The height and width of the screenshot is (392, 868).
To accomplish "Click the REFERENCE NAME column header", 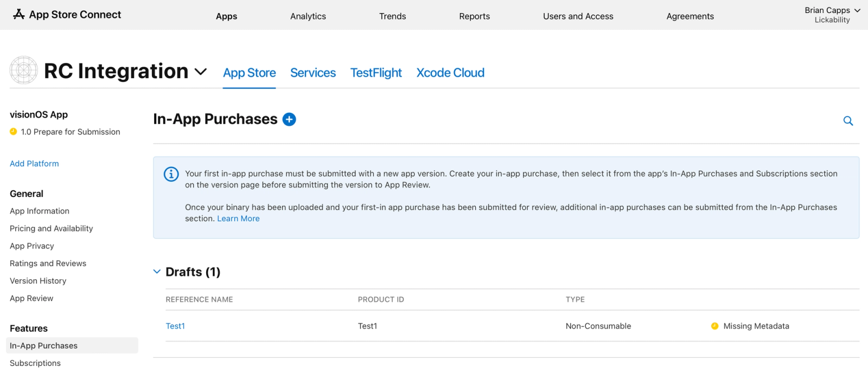I will [x=199, y=299].
